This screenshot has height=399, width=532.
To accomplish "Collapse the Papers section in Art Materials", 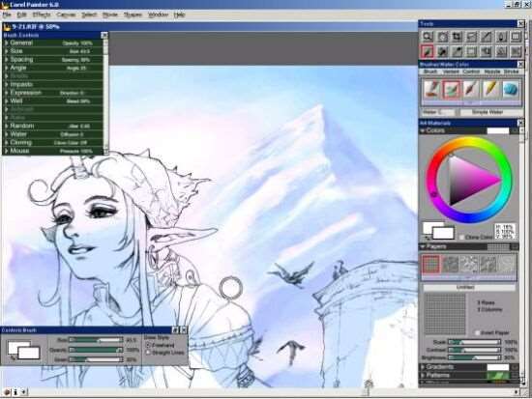I will 423,246.
